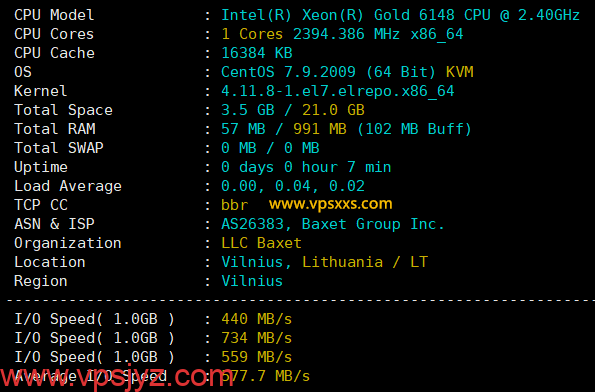Click the CPU Cores label
This screenshot has width=595, height=392.
coord(54,34)
